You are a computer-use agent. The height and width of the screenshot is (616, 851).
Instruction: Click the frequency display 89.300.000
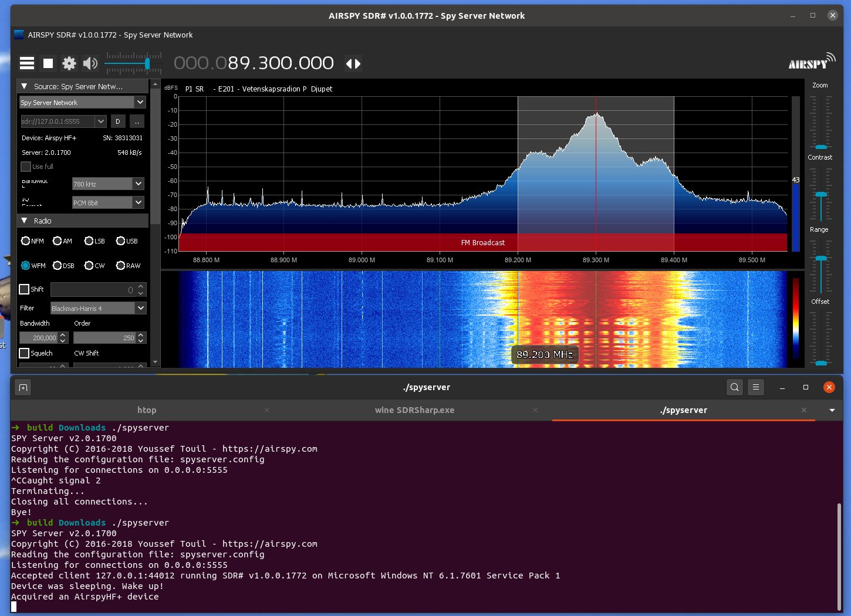(x=254, y=63)
